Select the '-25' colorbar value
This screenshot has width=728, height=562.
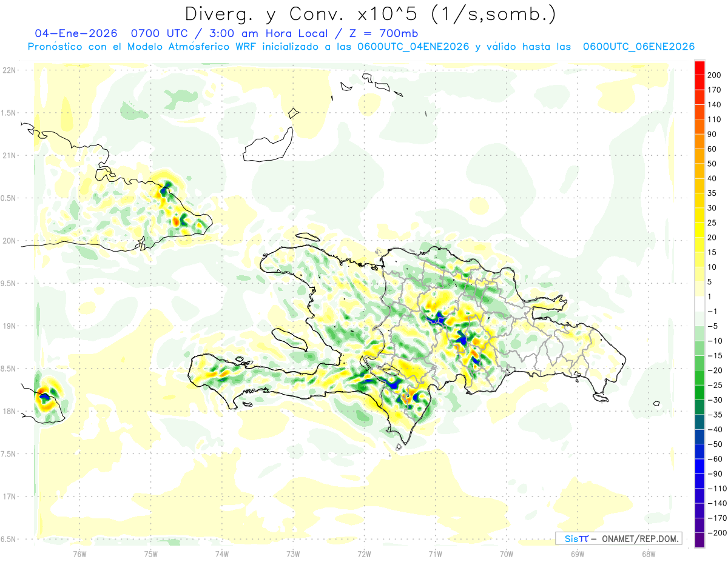coord(714,385)
